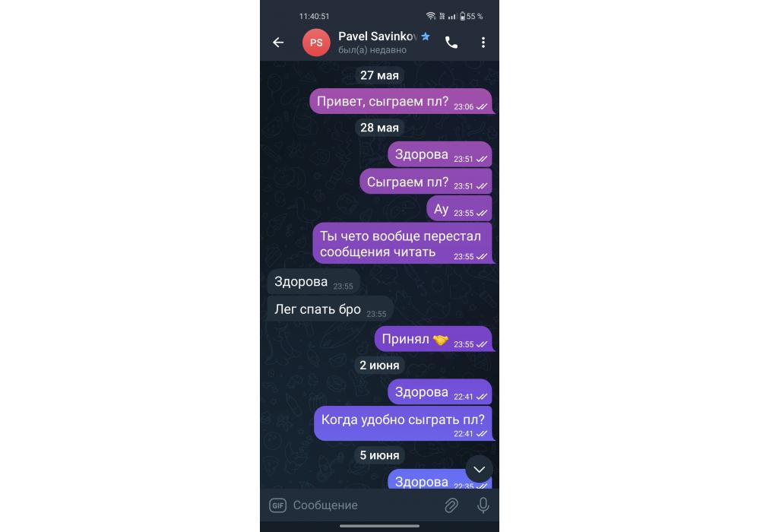Start a voice call via phone icon
The height and width of the screenshot is (532, 760).
point(451,43)
